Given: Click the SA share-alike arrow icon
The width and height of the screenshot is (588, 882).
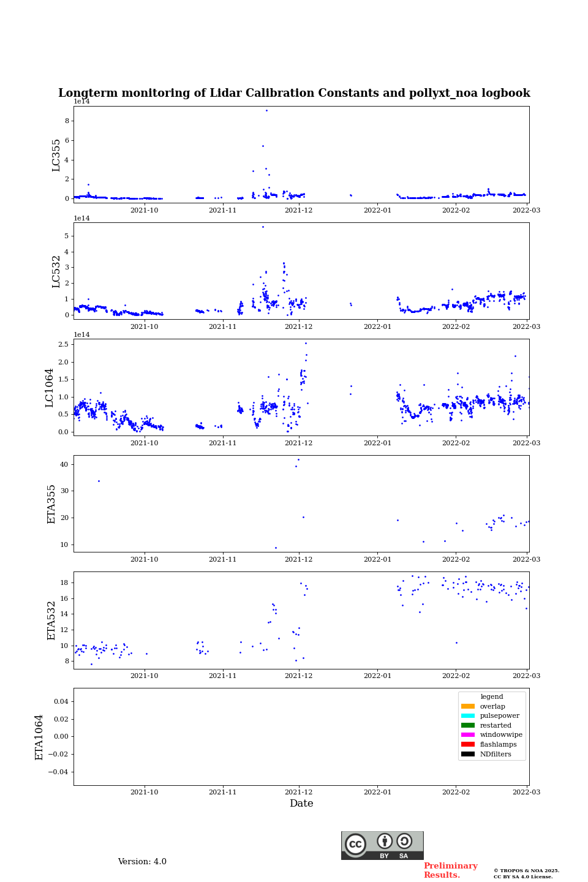Looking at the screenshot, I should [404, 841].
